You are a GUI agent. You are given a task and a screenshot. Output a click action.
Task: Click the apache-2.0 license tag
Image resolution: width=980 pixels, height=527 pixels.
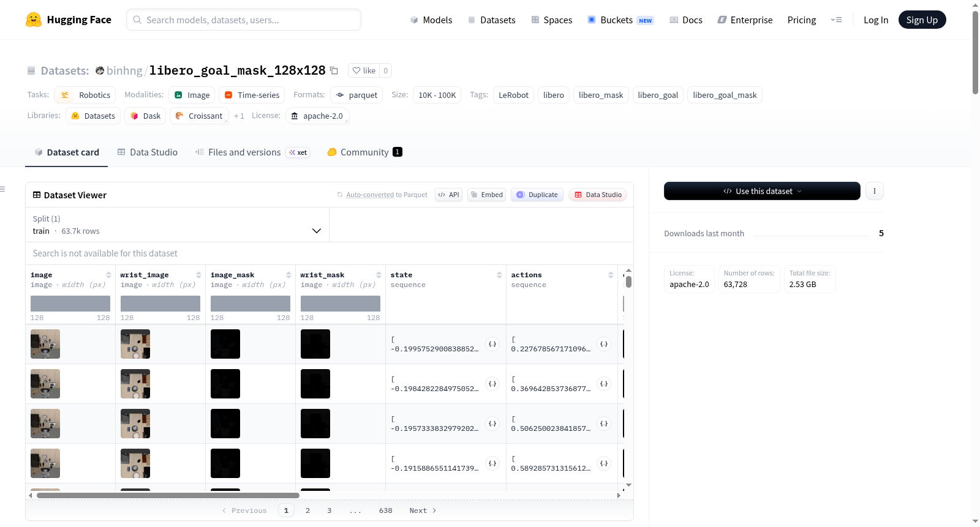pyautogui.click(x=317, y=116)
